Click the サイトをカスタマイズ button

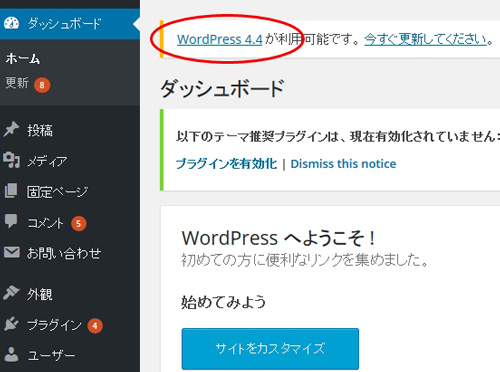tap(270, 349)
